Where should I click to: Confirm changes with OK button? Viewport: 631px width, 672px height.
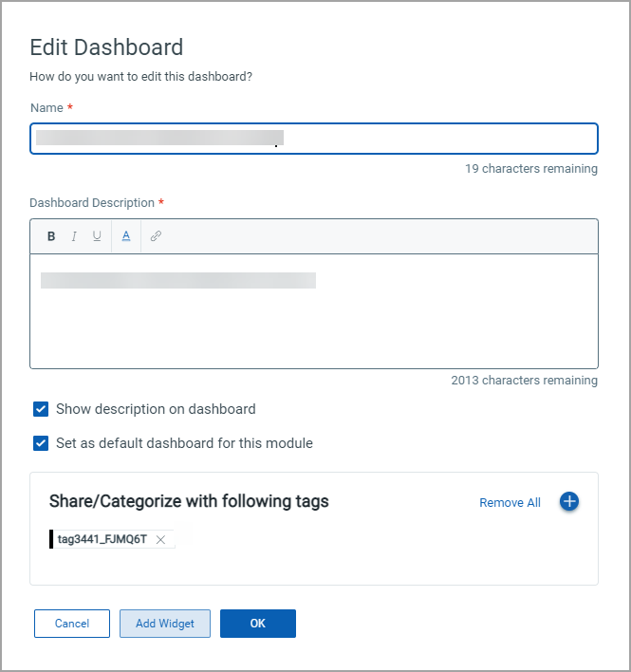[258, 624]
